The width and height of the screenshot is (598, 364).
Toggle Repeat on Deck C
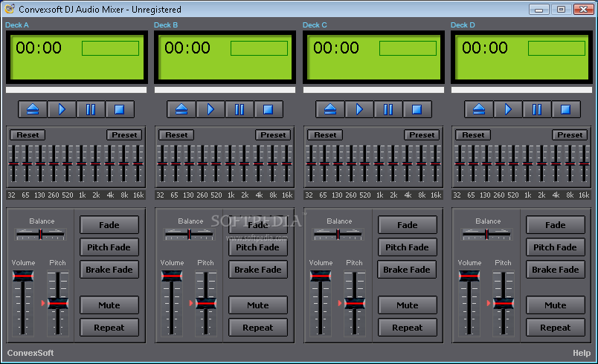(408, 328)
